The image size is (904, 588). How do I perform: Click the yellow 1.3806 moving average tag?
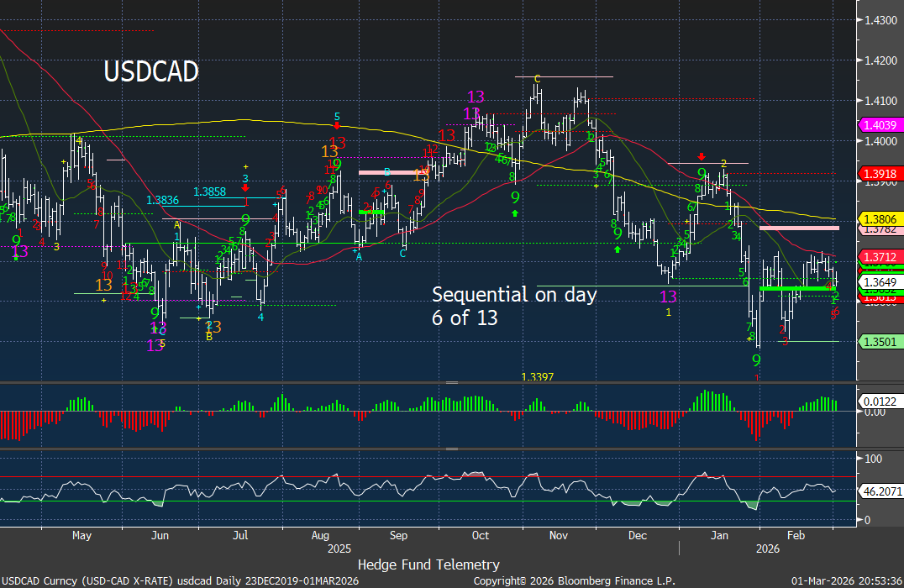(x=879, y=218)
